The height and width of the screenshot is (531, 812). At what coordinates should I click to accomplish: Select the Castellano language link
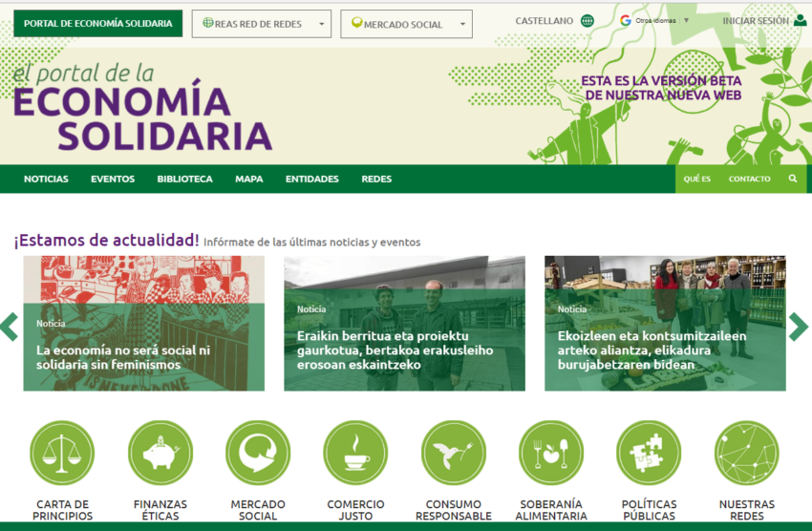(x=545, y=21)
